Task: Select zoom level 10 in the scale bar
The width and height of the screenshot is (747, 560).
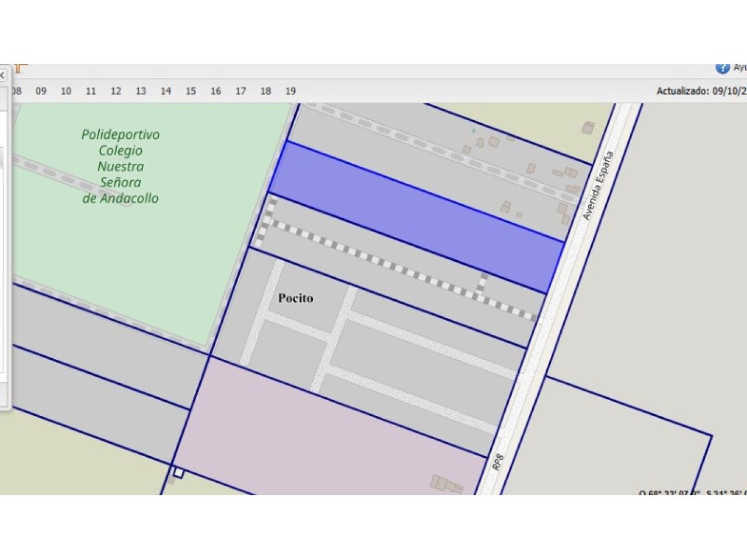Action: tap(66, 91)
